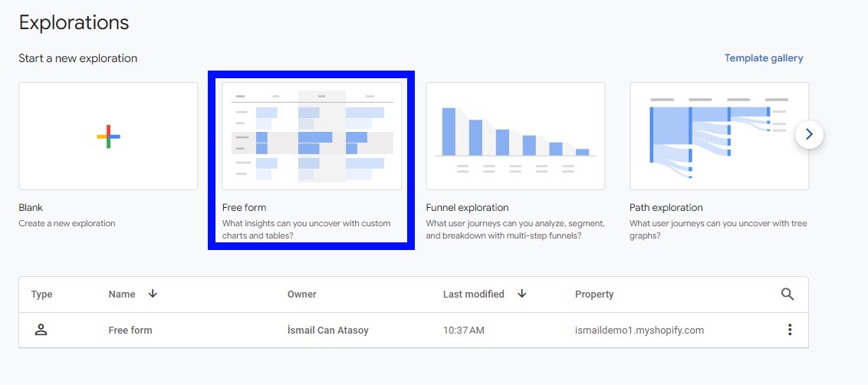The width and height of the screenshot is (868, 385).
Task: Click the 10:37 AM modified time
Action: 463,331
